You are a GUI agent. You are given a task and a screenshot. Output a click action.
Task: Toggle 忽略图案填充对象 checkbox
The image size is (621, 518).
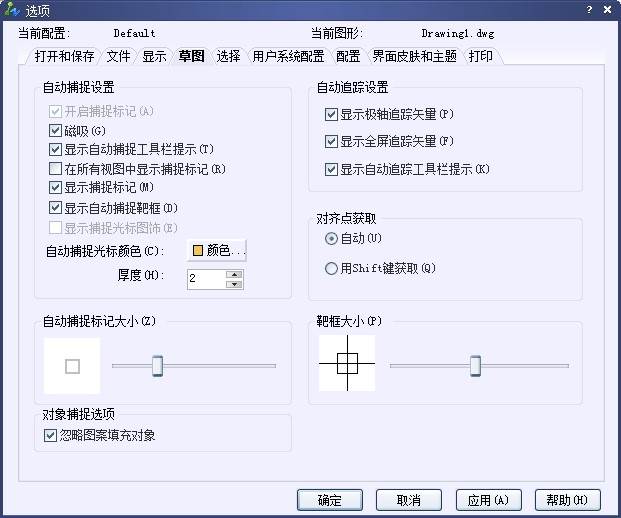pos(51,435)
